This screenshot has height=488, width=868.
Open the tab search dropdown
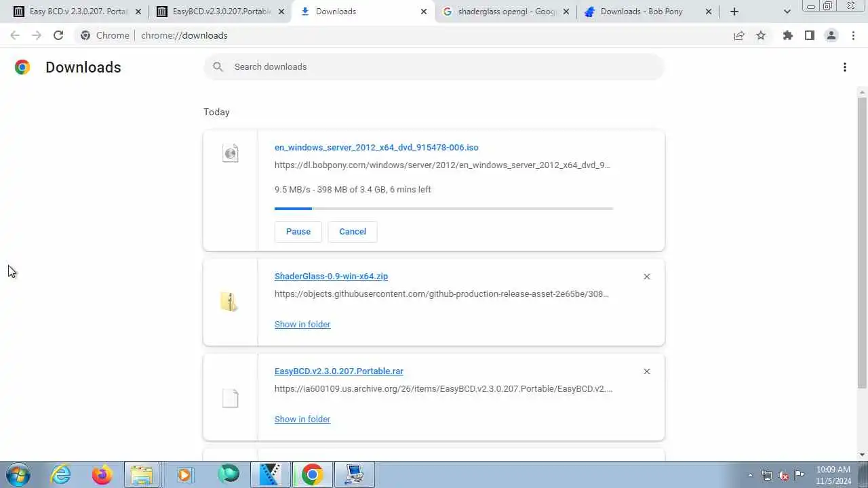pyautogui.click(x=787, y=12)
